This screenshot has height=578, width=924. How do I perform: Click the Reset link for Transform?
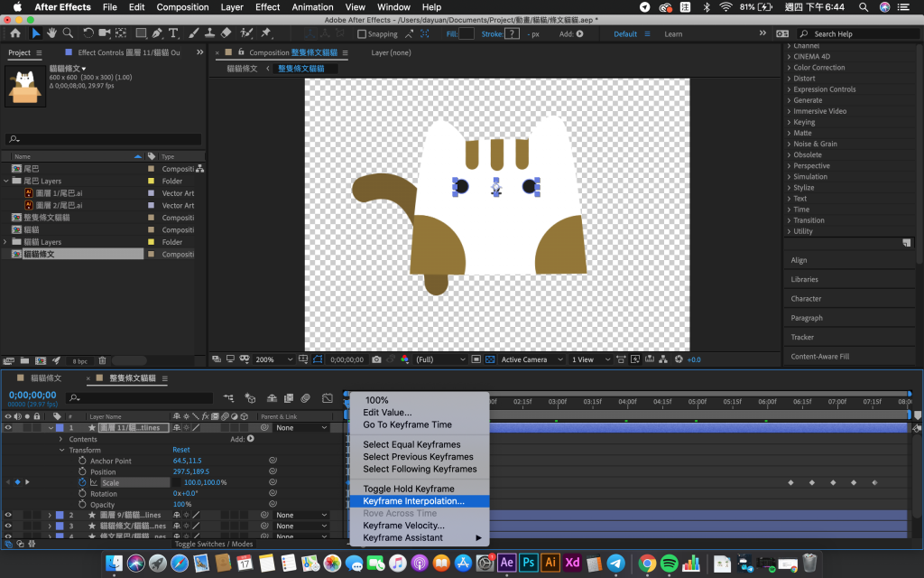[181, 450]
